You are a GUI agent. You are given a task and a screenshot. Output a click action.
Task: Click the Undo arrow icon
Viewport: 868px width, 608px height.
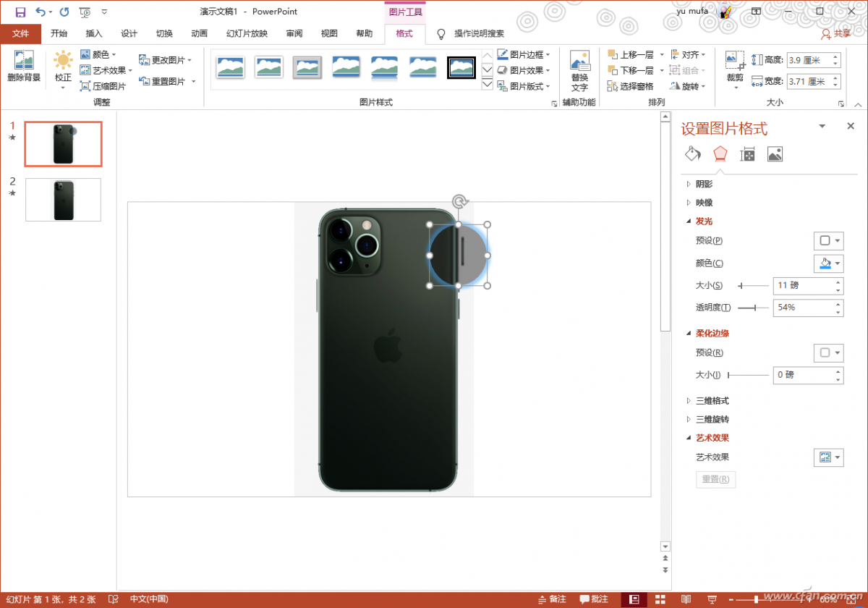[41, 12]
